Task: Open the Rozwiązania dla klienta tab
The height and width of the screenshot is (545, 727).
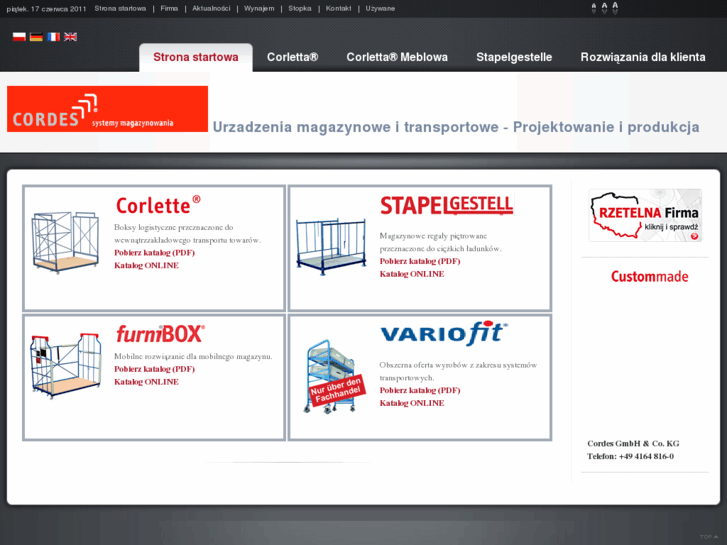Action: tap(643, 57)
